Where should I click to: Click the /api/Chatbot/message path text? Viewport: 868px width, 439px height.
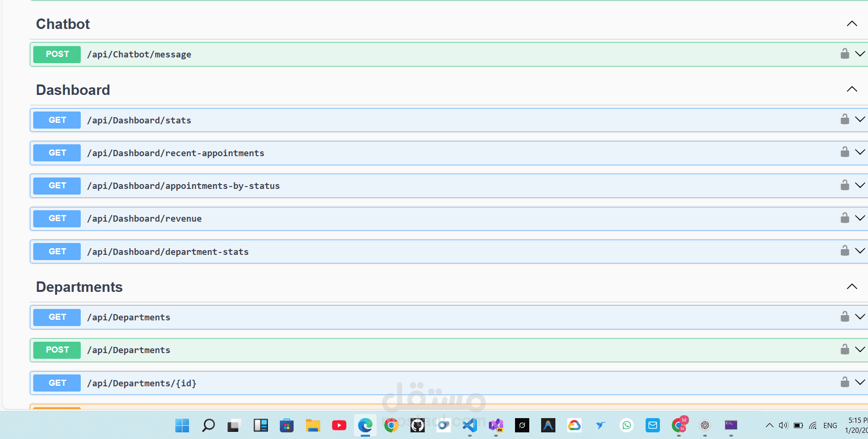139,55
